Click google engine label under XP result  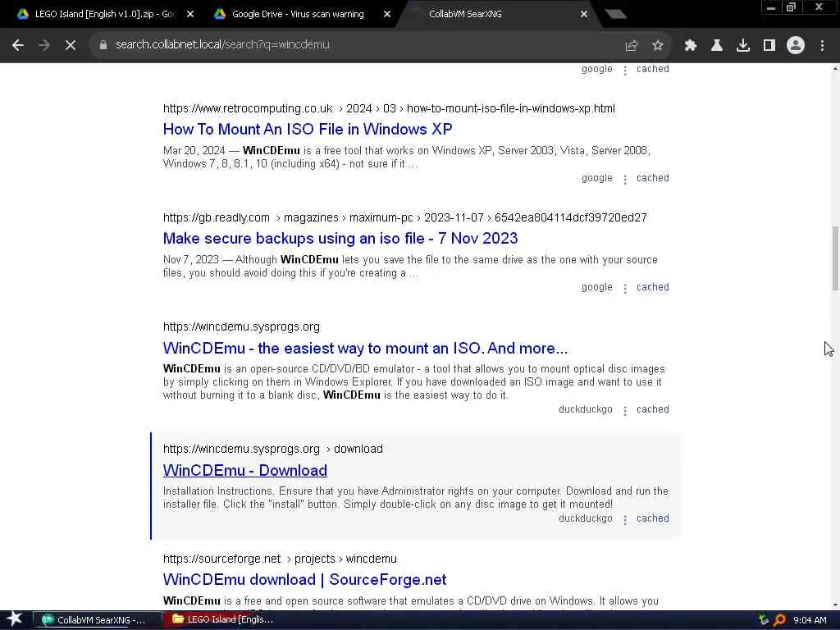(x=597, y=178)
